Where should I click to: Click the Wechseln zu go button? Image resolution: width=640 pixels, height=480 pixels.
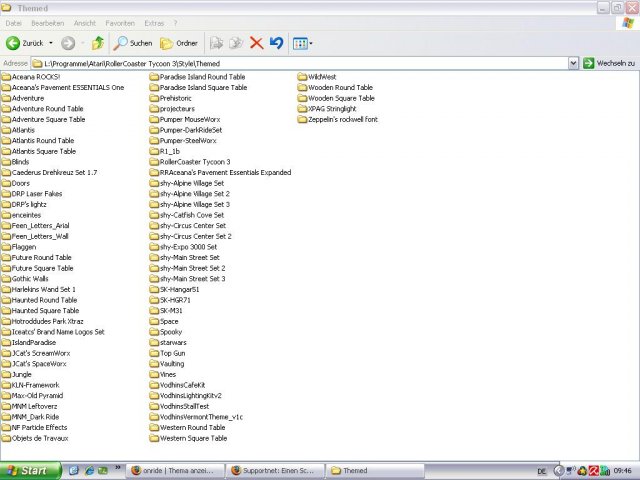click(609, 63)
